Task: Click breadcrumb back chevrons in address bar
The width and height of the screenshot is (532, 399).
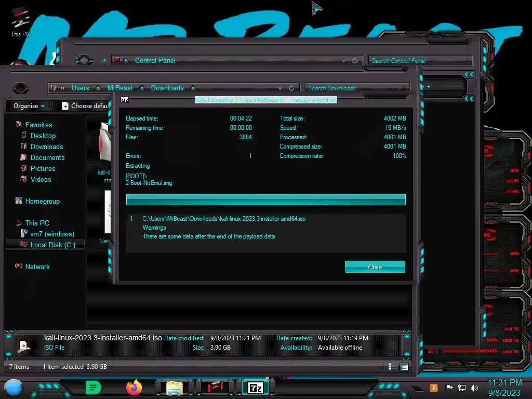Action: click(62, 88)
